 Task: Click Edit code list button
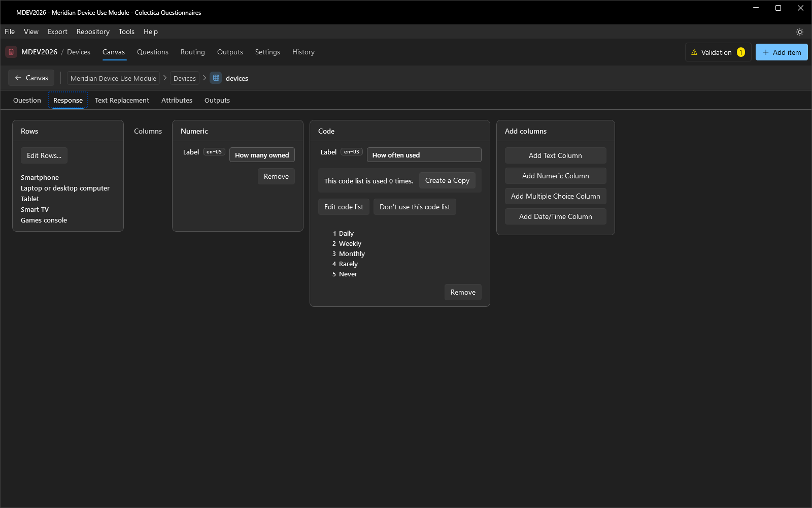point(344,207)
